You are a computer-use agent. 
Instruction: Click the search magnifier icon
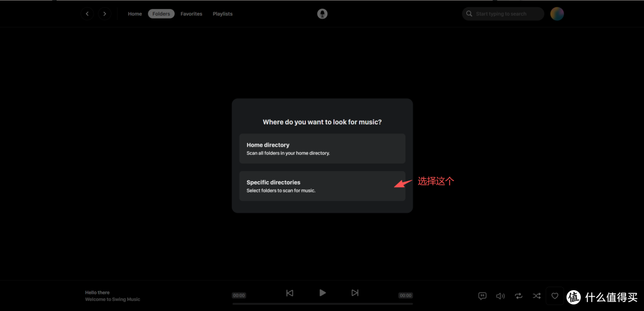(469, 14)
